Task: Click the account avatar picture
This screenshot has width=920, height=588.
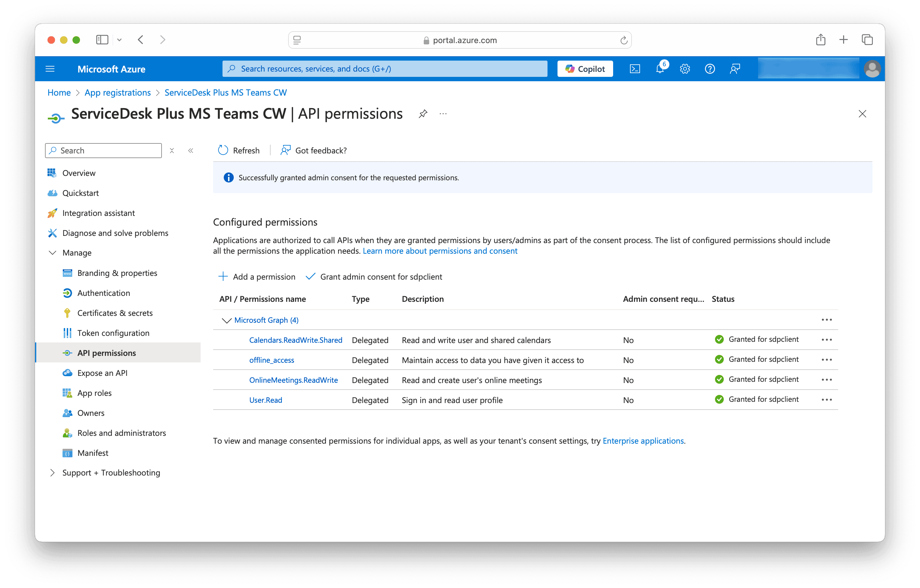Action: pyautogui.click(x=872, y=69)
